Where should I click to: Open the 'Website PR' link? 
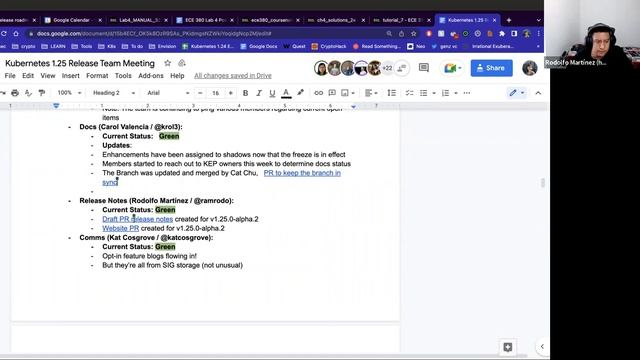120,229
